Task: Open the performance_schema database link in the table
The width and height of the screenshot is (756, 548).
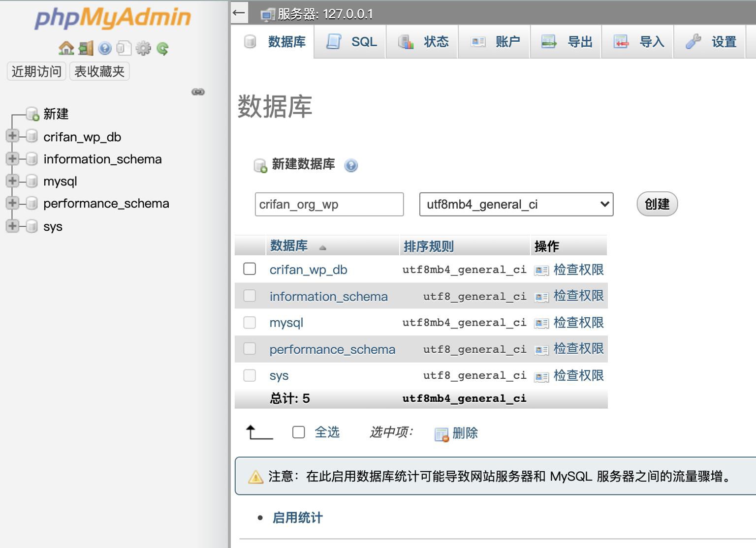Action: (332, 349)
